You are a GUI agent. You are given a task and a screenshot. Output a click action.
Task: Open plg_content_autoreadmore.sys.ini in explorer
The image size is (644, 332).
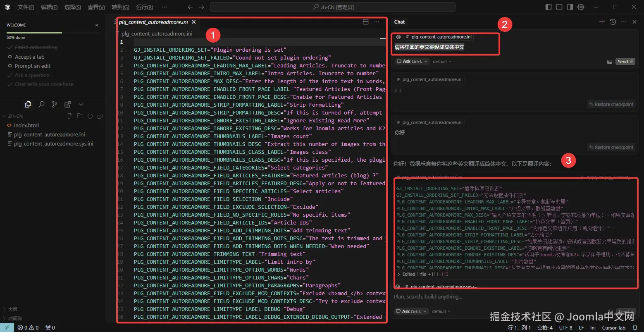[x=52, y=143]
